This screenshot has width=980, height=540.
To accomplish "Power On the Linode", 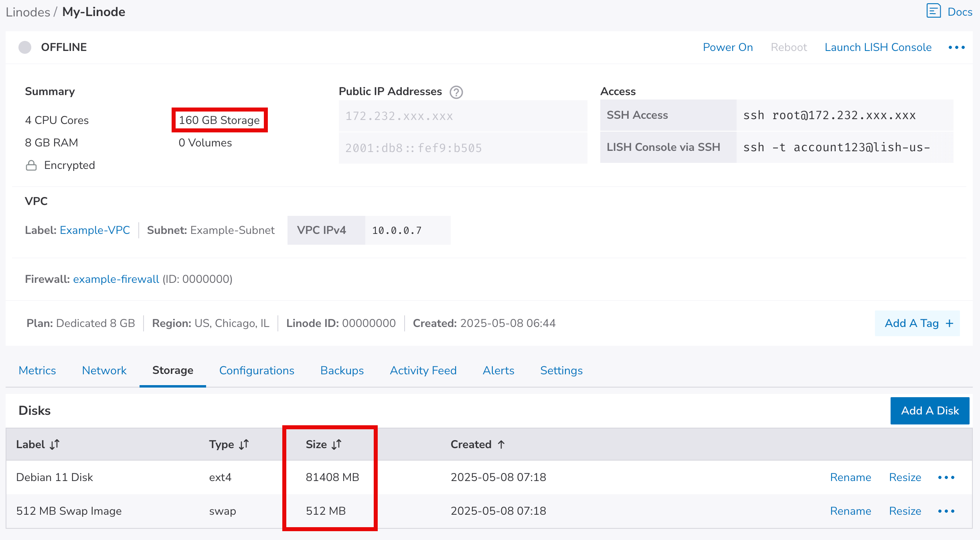I will point(728,47).
